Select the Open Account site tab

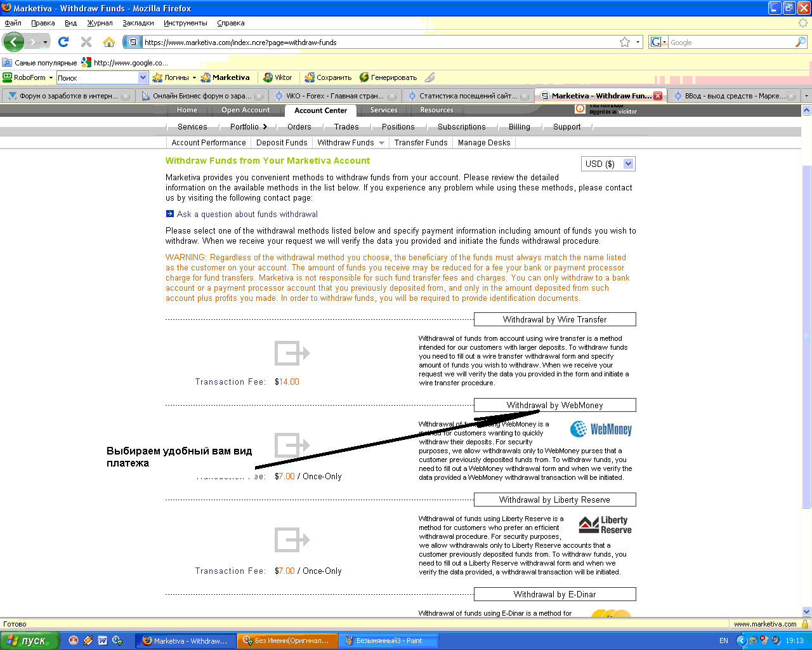(x=246, y=110)
